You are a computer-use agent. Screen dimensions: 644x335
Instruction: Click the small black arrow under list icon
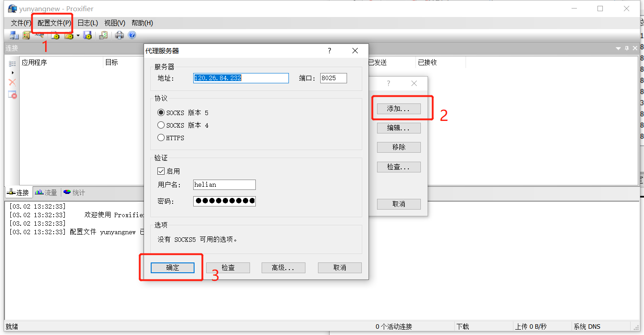click(13, 73)
